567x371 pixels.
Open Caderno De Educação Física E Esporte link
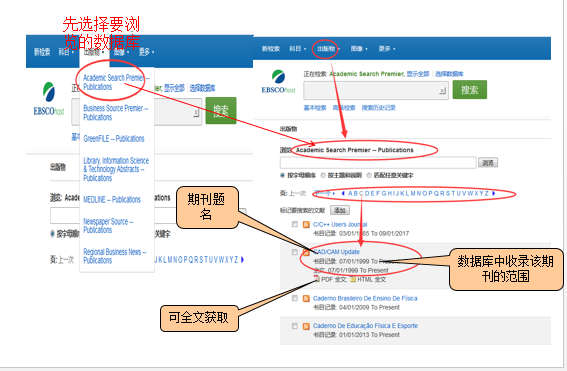(365, 326)
